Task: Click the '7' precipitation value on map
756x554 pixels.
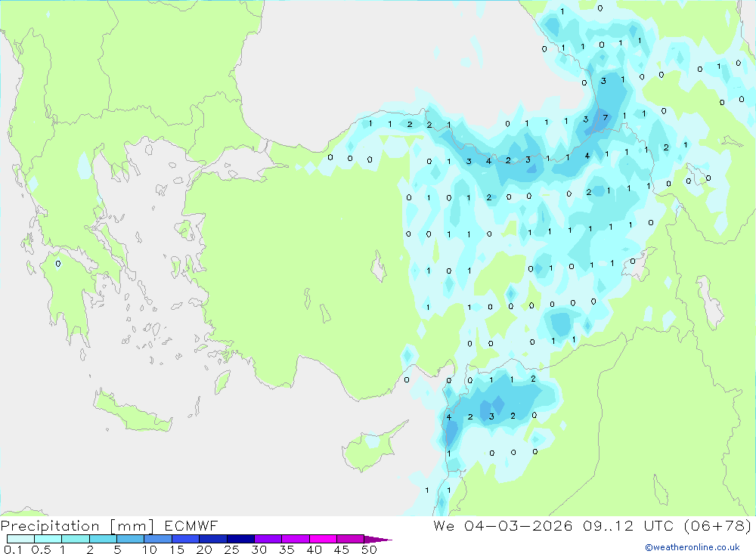Action: click(x=606, y=117)
